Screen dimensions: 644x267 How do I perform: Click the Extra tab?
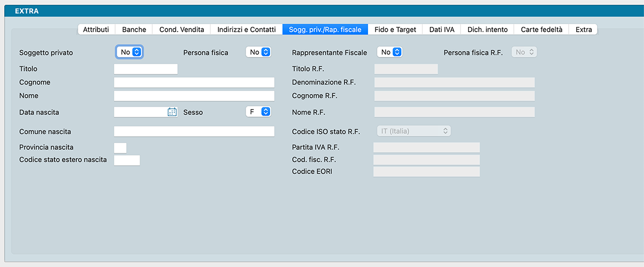[583, 30]
